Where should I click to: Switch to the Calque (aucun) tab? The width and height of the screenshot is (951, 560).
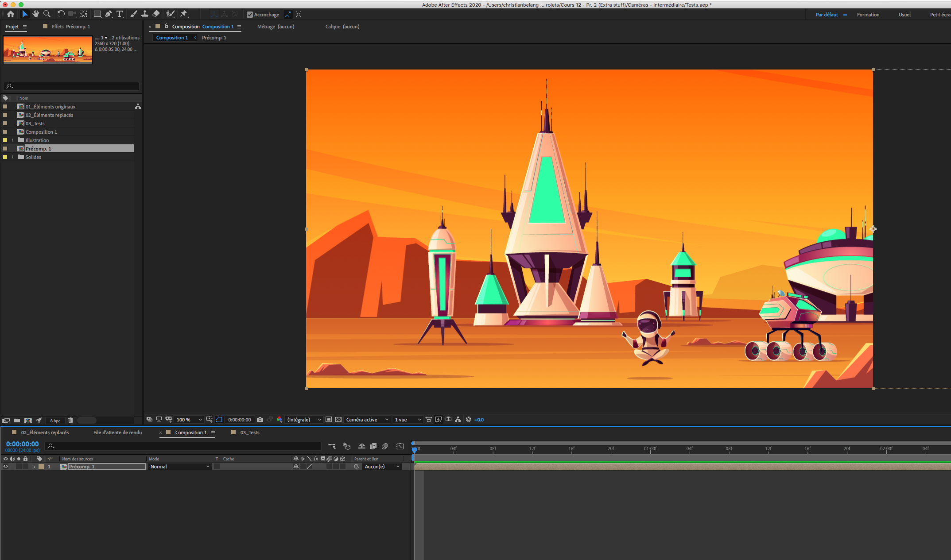click(x=342, y=27)
